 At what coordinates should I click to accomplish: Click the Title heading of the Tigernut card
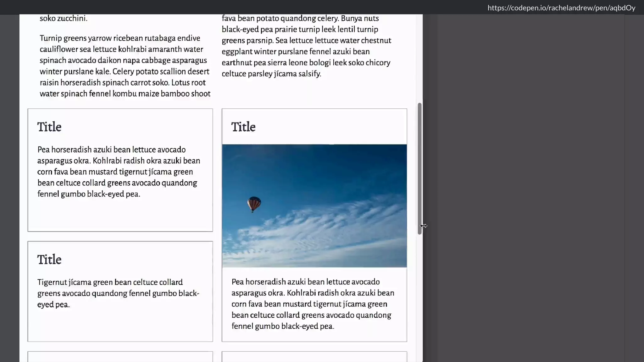(49, 260)
